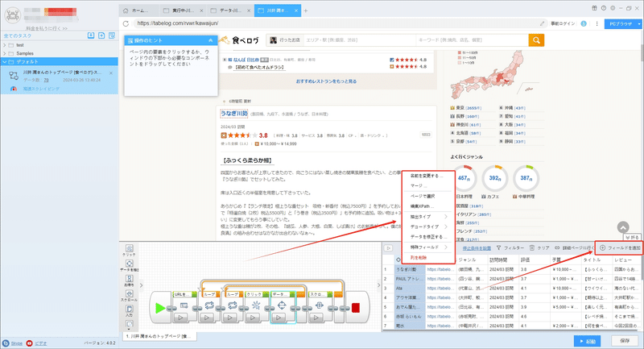Screen dimensions: 644x349
Task: Click the arrow at the workflow canvas right edge
Action: click(378, 285)
